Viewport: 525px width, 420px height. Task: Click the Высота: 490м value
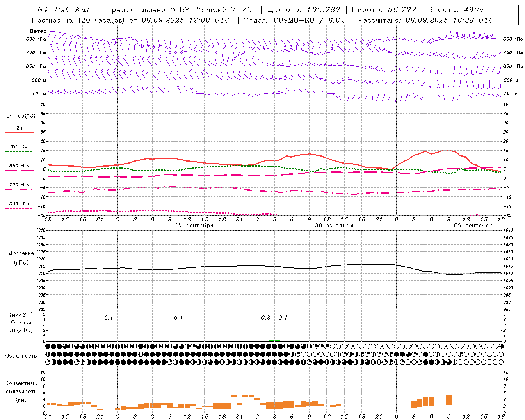click(456, 10)
